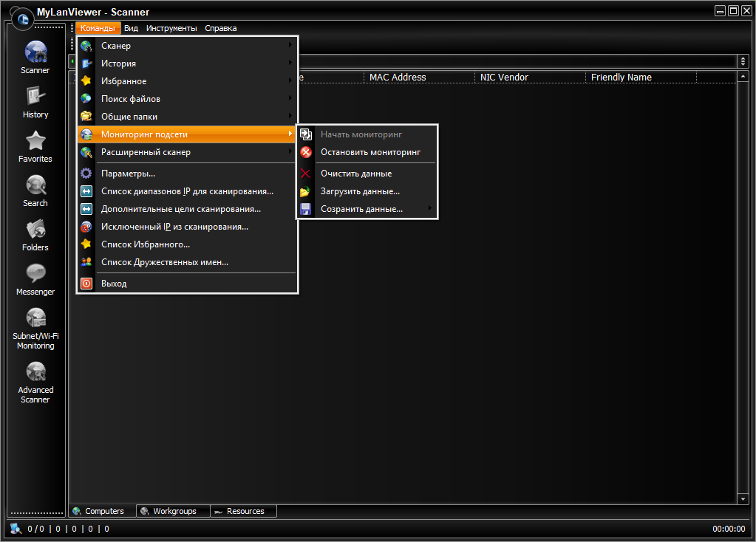Screen dimensions: 756x542
Task: Open the History sidebar icon
Action: pos(35,96)
